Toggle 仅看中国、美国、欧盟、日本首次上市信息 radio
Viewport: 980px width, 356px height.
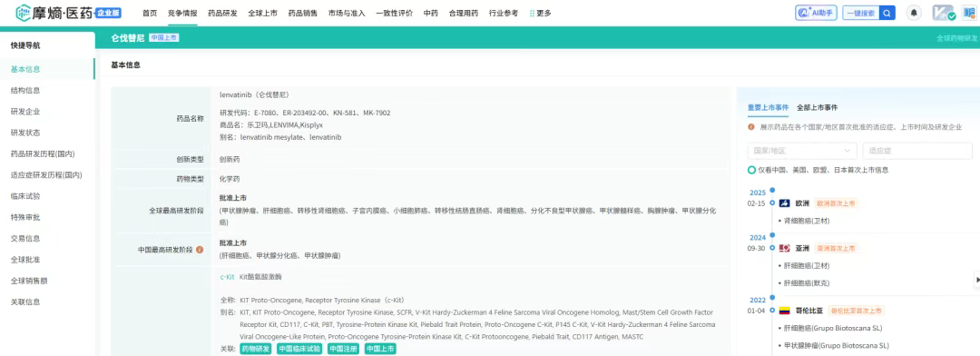(751, 170)
